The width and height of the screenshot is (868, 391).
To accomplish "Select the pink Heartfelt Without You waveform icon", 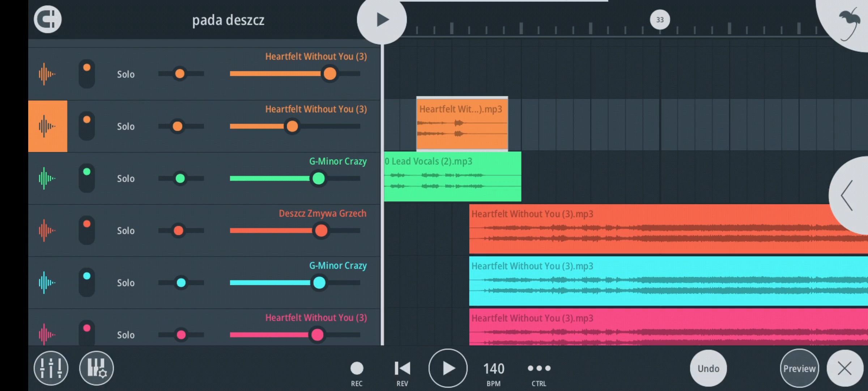I will (47, 334).
